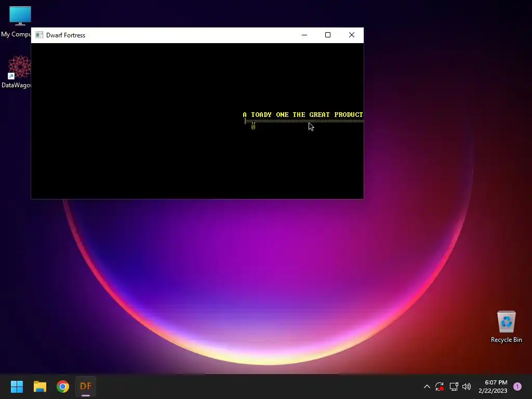This screenshot has width=532, height=399.
Task: Launch Google Chrome from the taskbar
Action: pos(63,387)
